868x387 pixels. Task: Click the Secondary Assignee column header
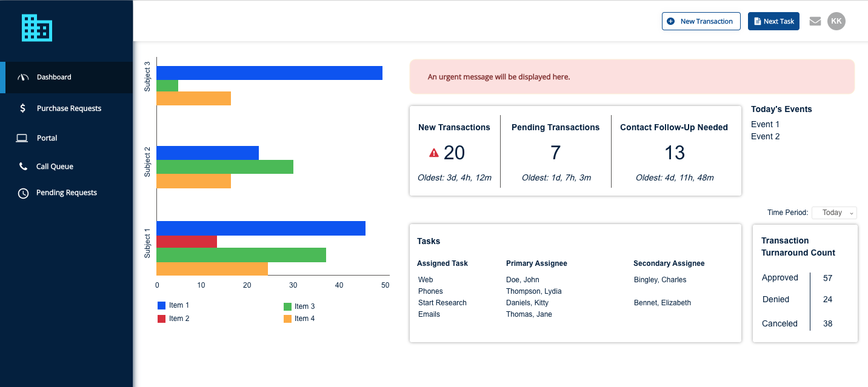(669, 263)
